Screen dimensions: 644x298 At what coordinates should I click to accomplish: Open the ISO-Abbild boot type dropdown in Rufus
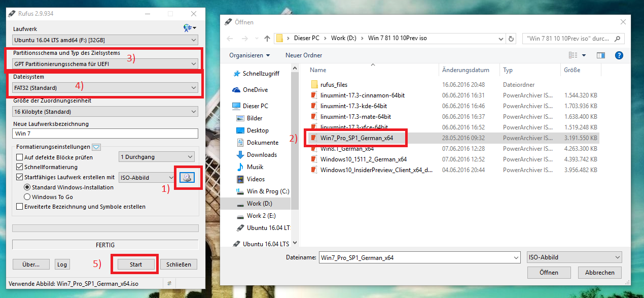[147, 177]
